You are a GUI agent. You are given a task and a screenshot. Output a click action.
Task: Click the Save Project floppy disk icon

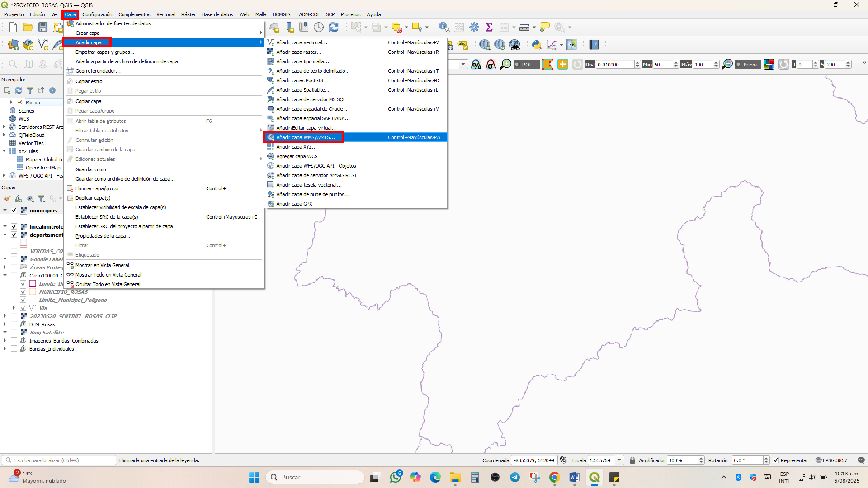43,28
